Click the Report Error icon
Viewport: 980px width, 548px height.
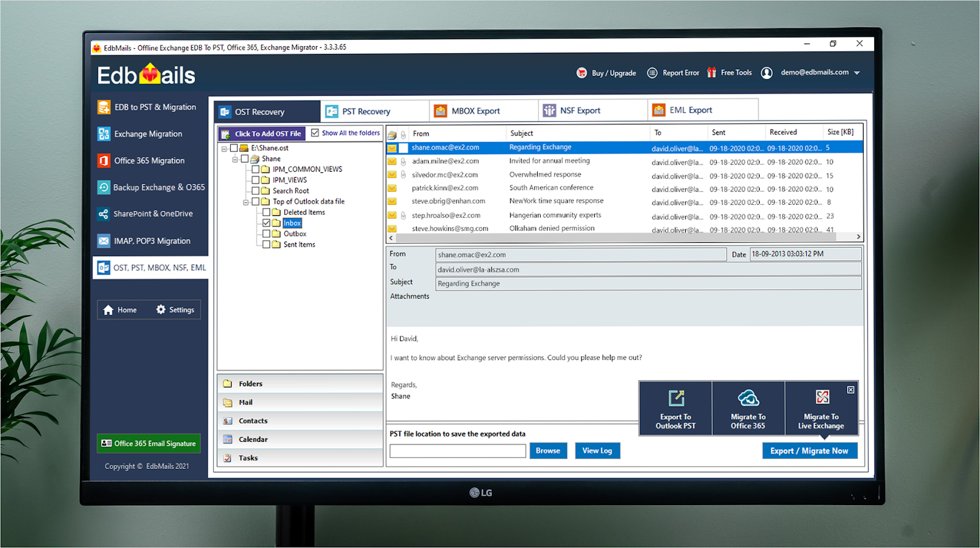coord(652,73)
